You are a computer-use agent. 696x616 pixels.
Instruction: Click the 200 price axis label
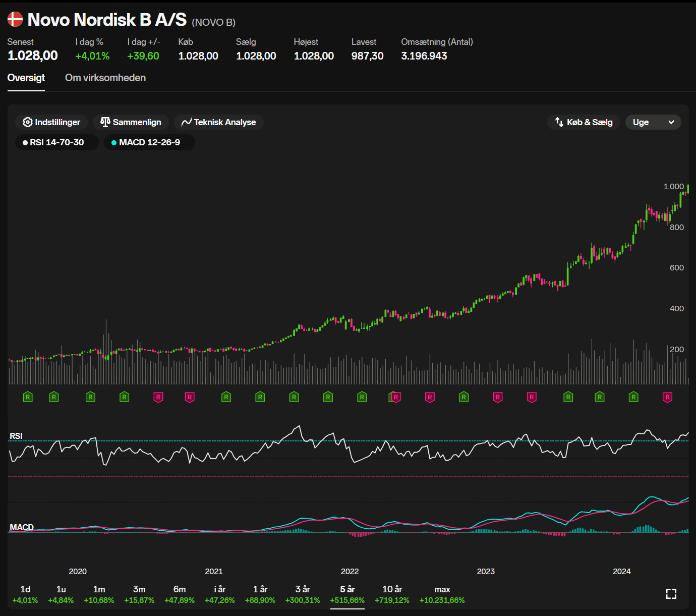tap(677, 349)
